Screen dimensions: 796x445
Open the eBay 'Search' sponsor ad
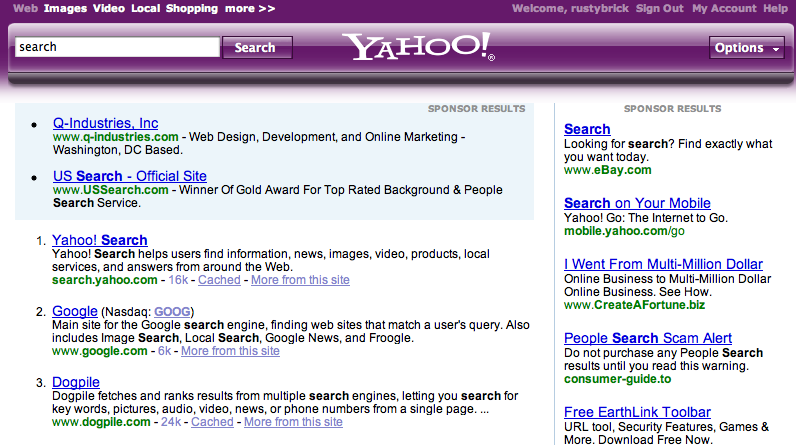point(587,129)
